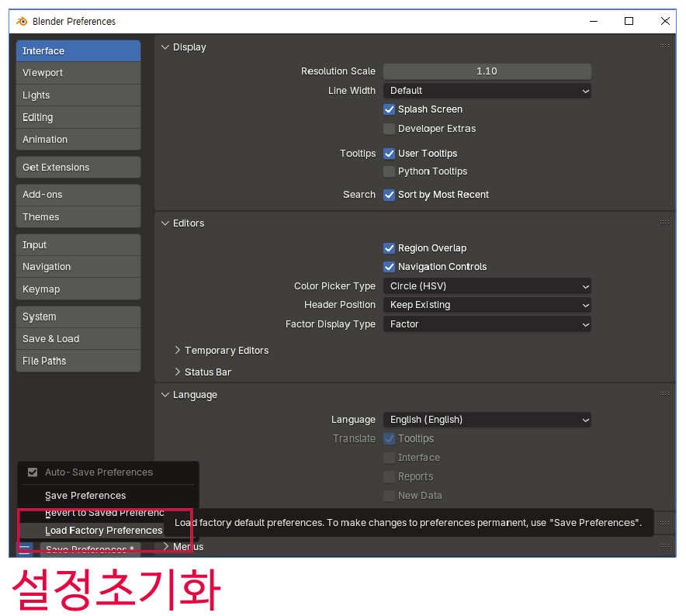Screen dimensions: 686x616
Task: Select the Input tab
Action: 78,245
